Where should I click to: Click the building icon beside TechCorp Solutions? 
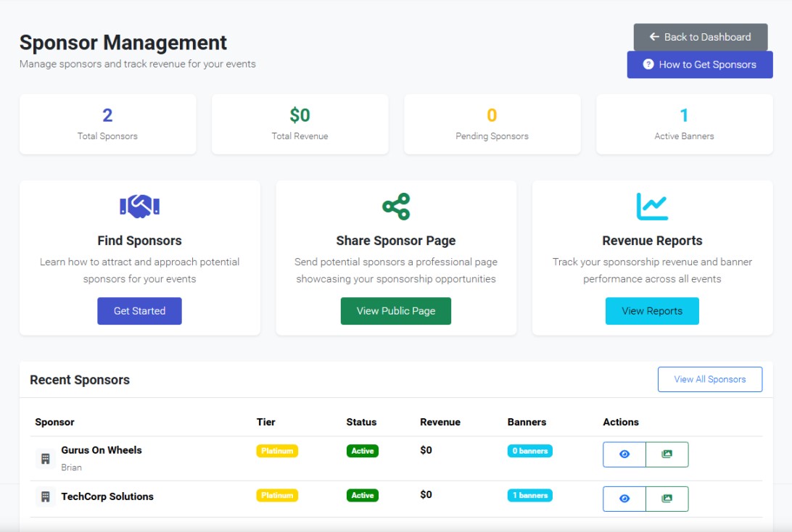[44, 496]
